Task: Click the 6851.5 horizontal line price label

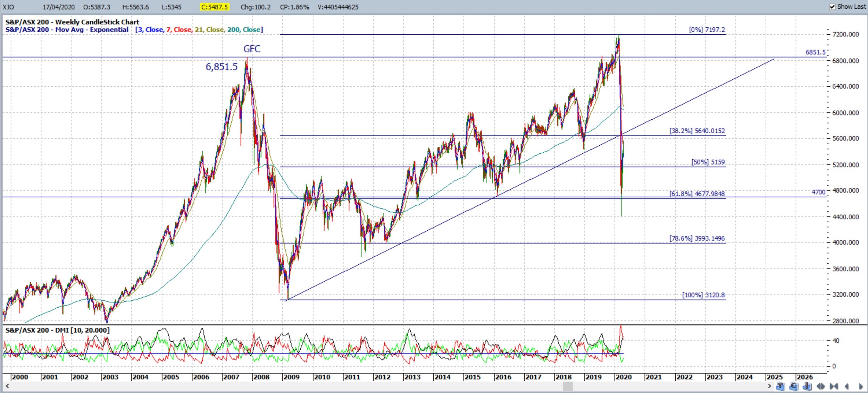Action: point(816,52)
